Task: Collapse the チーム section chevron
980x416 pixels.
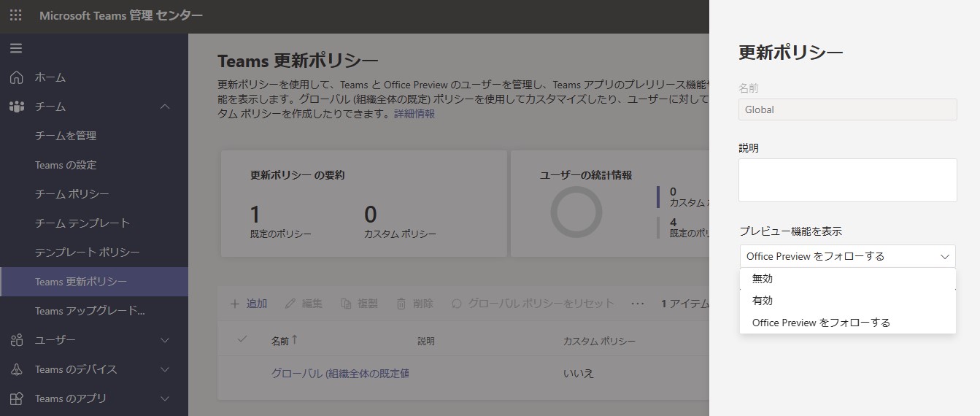Action: tap(165, 107)
